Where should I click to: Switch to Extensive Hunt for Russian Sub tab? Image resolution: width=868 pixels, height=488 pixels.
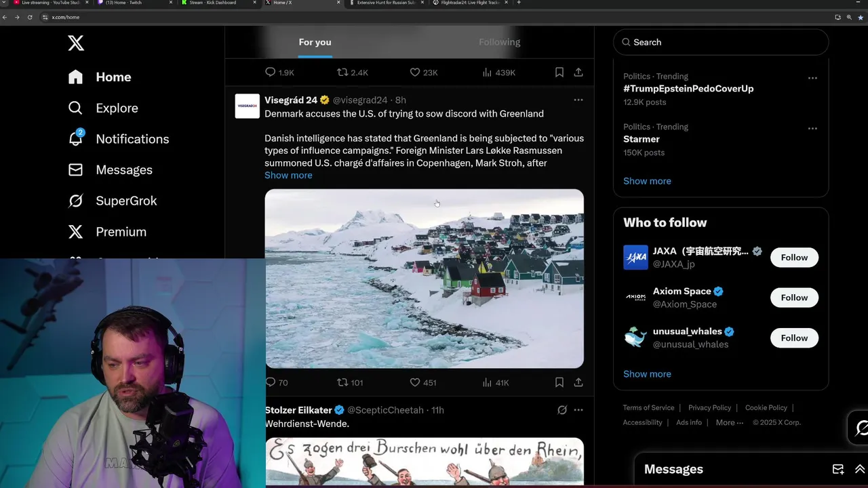point(387,3)
